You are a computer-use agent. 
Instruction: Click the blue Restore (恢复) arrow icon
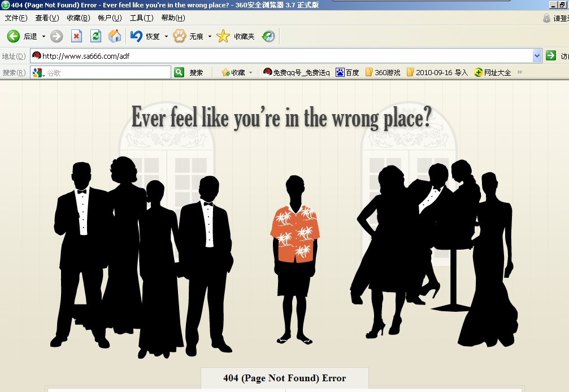[x=136, y=36]
